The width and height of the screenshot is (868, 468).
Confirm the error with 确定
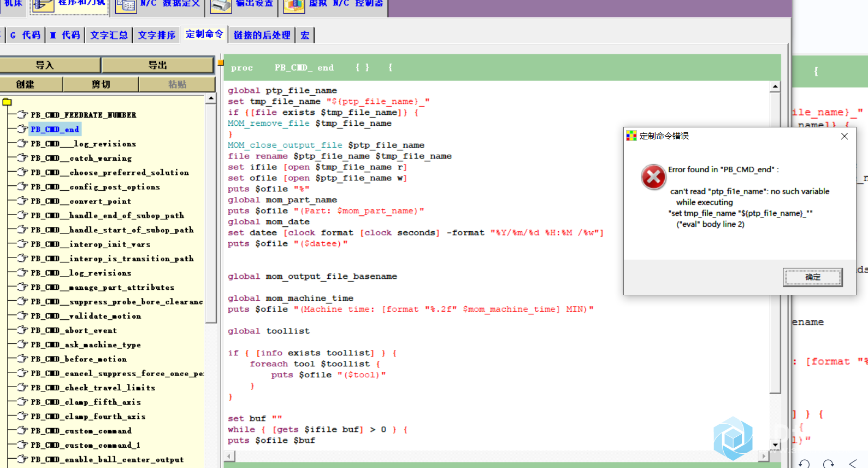coord(813,277)
